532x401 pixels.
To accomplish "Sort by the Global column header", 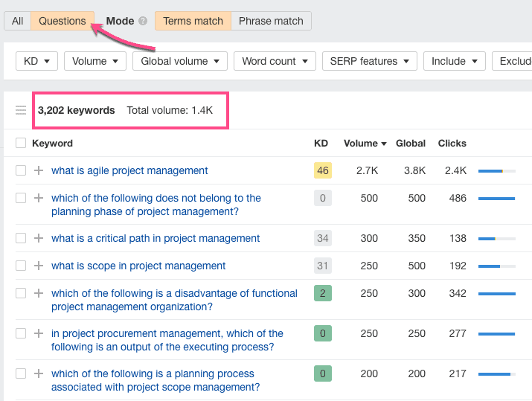I will 411,143.
